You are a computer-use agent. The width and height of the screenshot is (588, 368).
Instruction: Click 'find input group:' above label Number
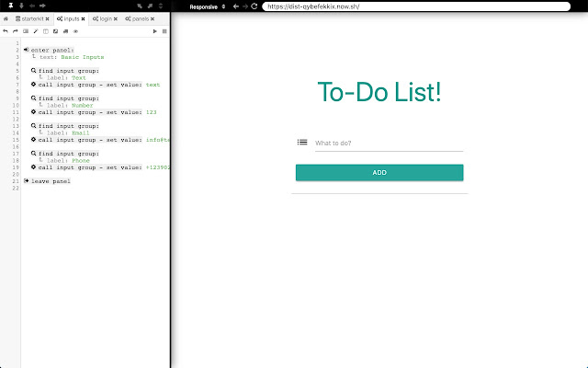tap(69, 98)
